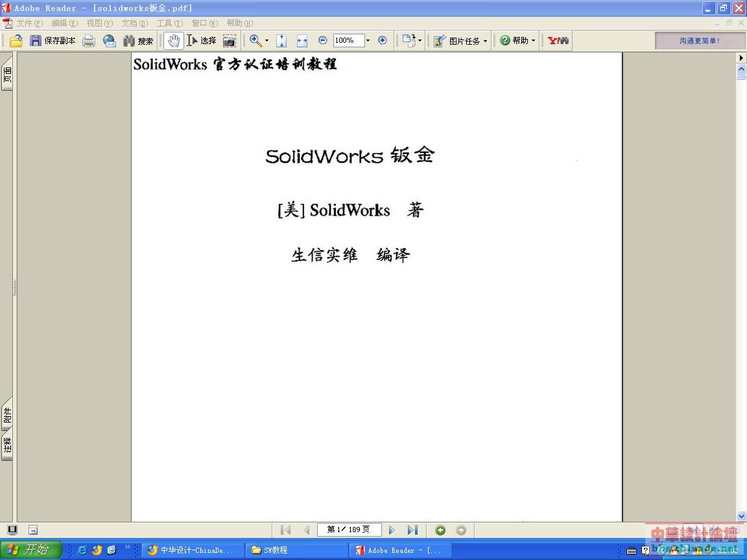Click the left pane splitter grip handle
This screenshot has width=747, height=560.
16,287
